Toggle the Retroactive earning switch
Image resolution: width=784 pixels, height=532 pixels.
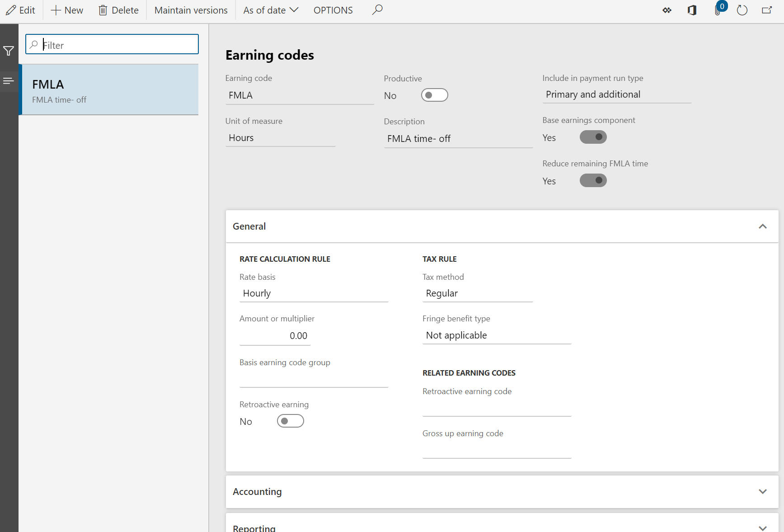pyautogui.click(x=290, y=421)
